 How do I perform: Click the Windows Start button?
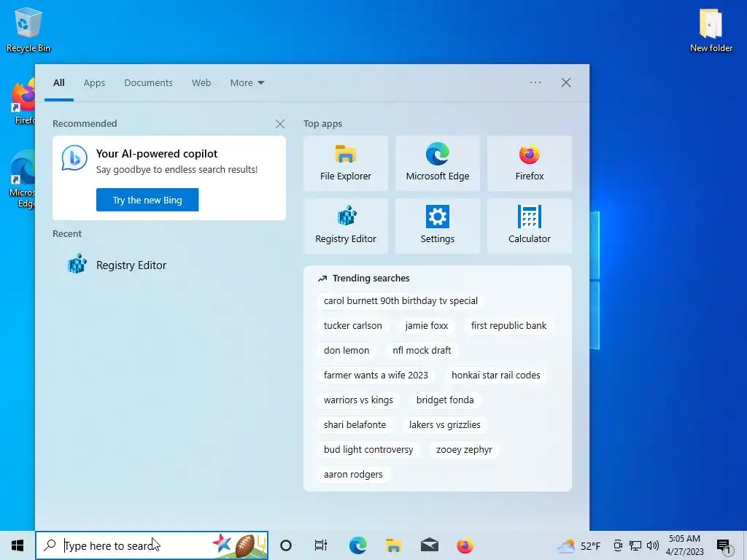18,545
